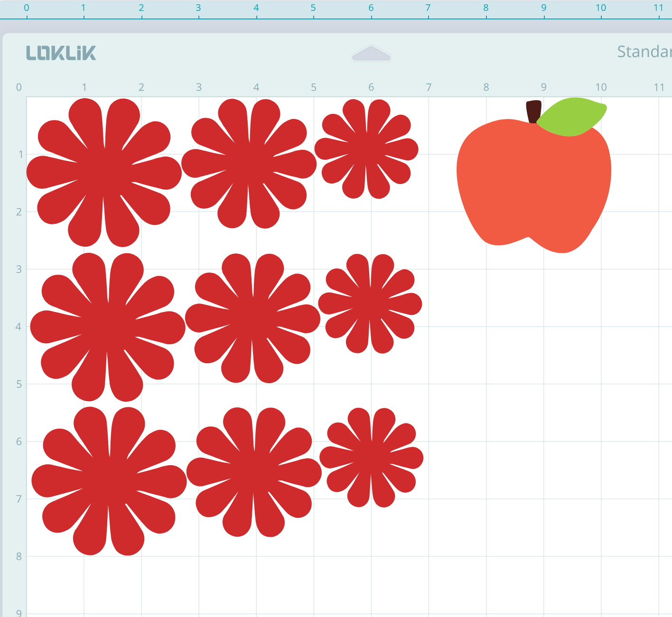
Task: Click the 10 mark on the mat's horizontal scale
Action: pos(601,87)
